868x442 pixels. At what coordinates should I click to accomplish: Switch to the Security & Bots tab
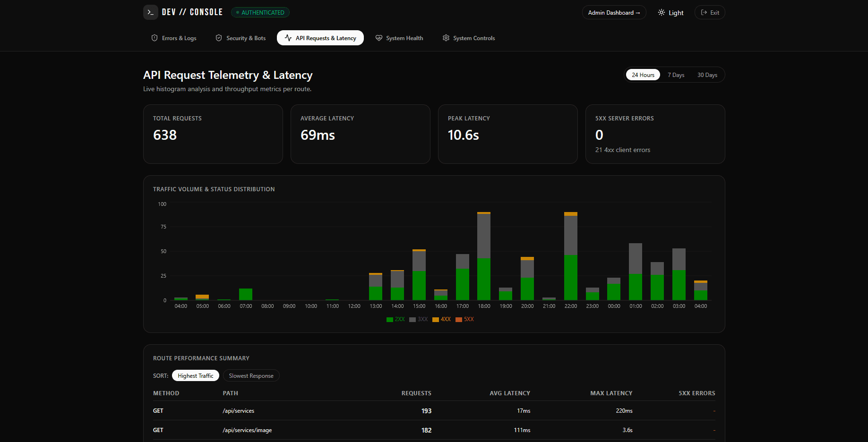pos(241,38)
